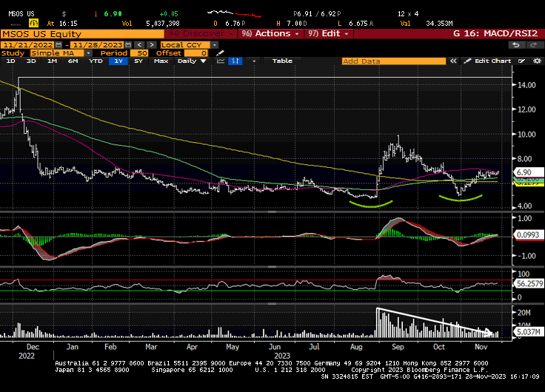Click the Offset value field 0

click(196, 53)
